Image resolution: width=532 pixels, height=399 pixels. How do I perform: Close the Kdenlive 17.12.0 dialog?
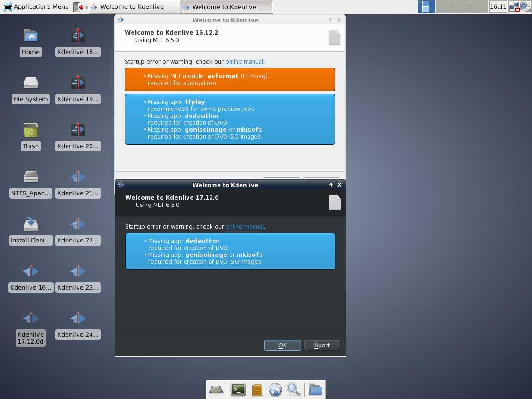(x=339, y=185)
